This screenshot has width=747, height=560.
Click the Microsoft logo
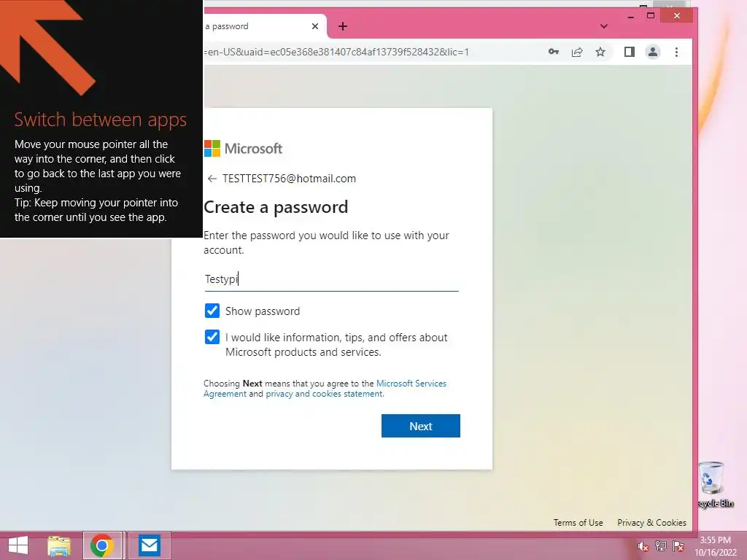(243, 149)
